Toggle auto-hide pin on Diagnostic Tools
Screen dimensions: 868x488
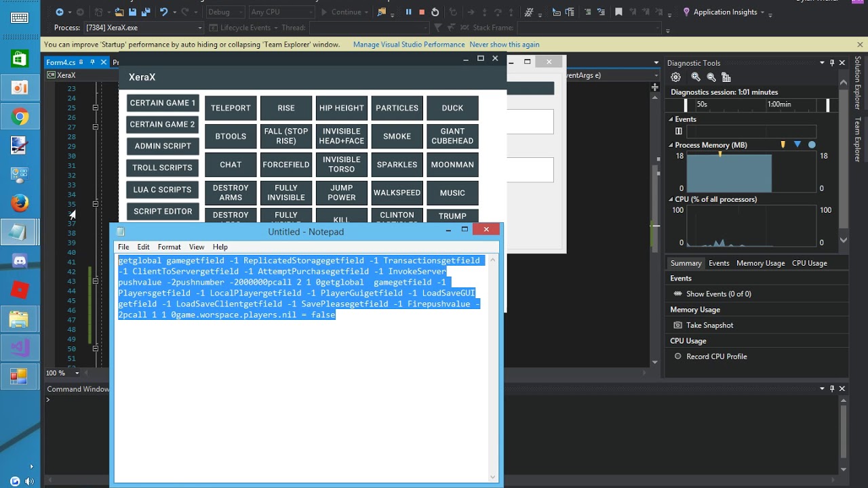point(832,63)
